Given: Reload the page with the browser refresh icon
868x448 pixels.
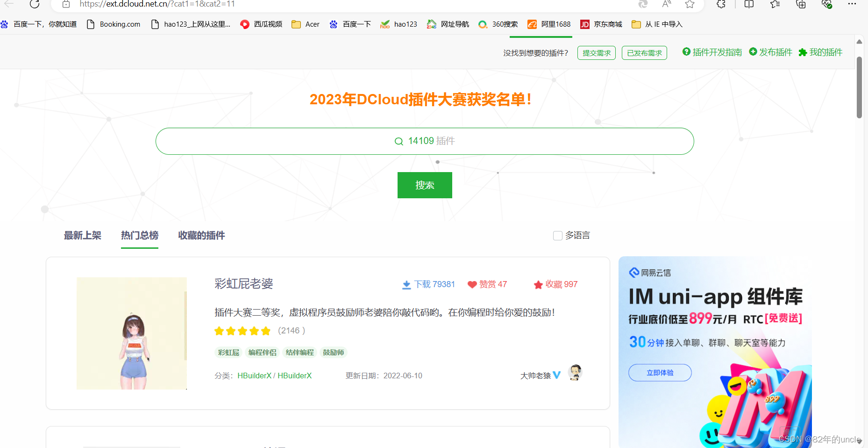Looking at the screenshot, I should [35, 4].
